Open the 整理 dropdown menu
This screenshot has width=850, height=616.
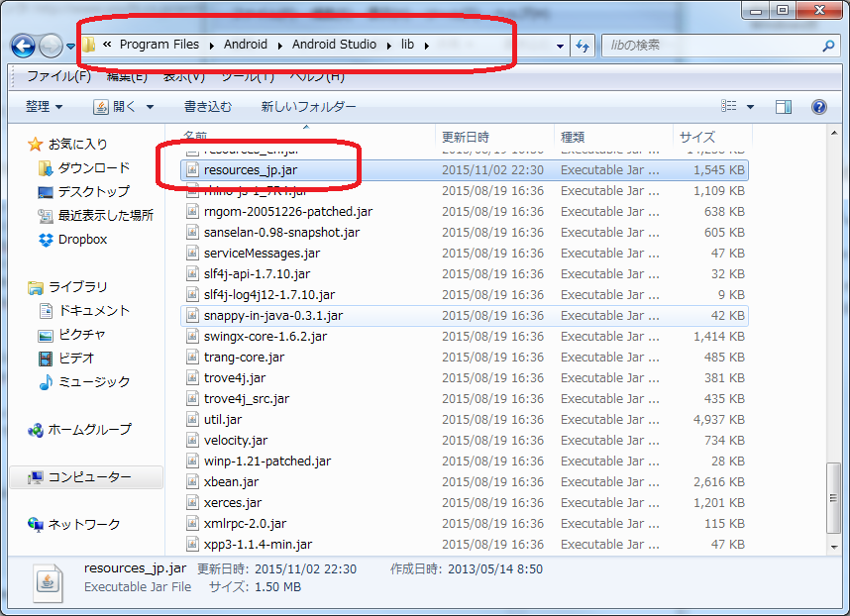(x=44, y=106)
